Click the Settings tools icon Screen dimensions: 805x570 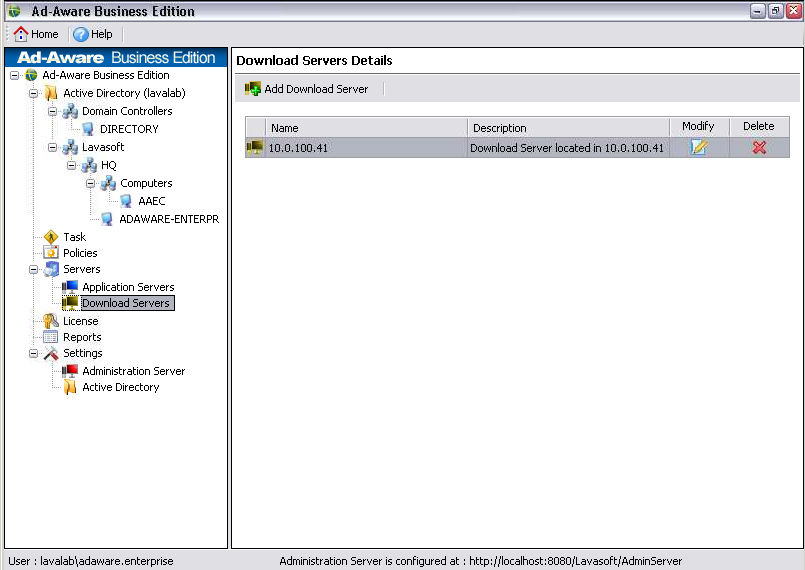click(51, 353)
